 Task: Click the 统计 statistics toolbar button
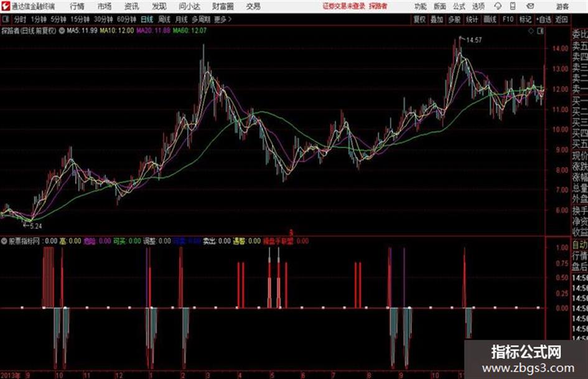coord(472,19)
